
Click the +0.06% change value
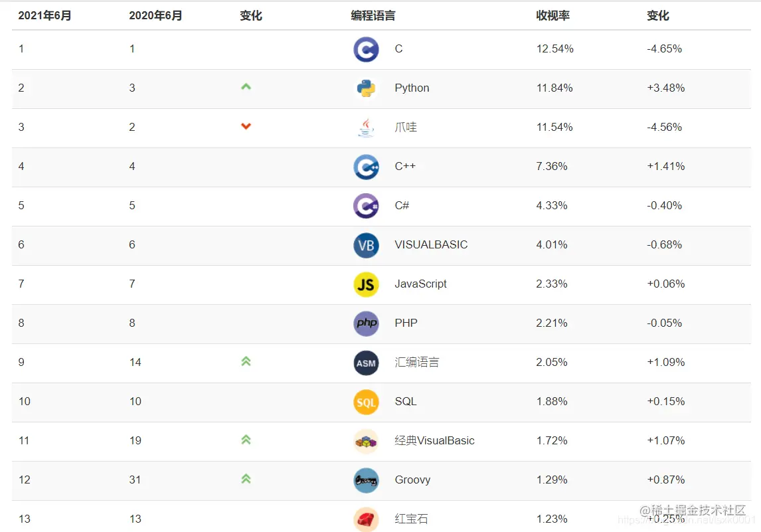[666, 284]
